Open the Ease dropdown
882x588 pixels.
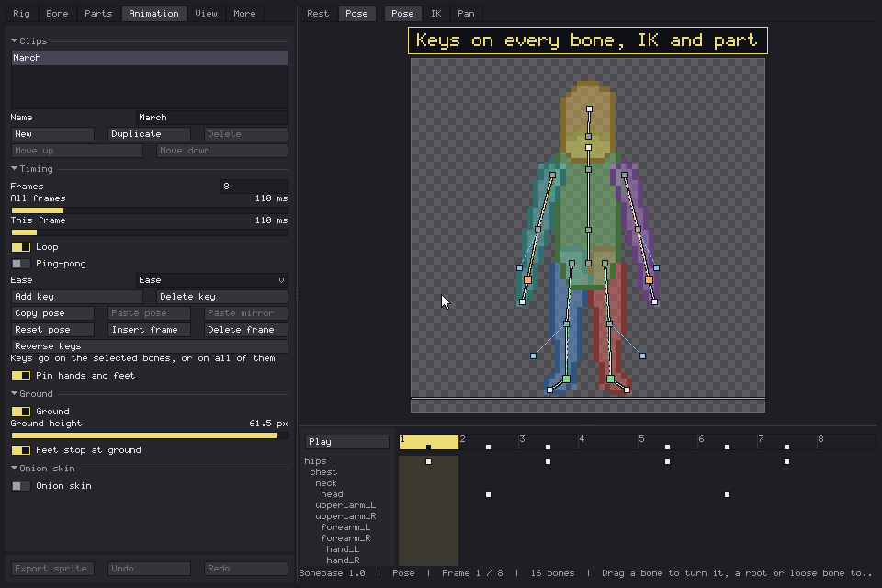point(212,280)
